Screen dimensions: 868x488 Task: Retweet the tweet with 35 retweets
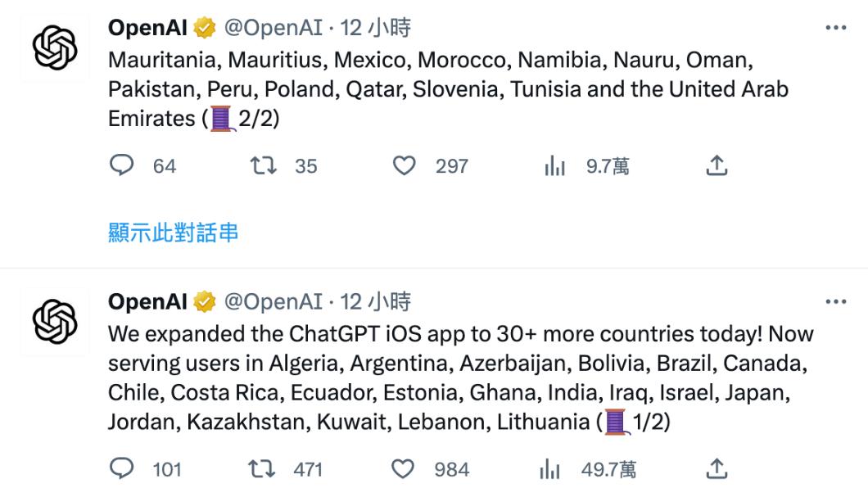click(263, 166)
